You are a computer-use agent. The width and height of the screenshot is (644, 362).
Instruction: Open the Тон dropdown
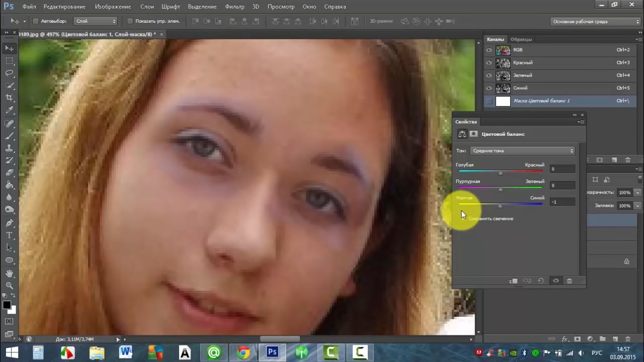tap(522, 151)
